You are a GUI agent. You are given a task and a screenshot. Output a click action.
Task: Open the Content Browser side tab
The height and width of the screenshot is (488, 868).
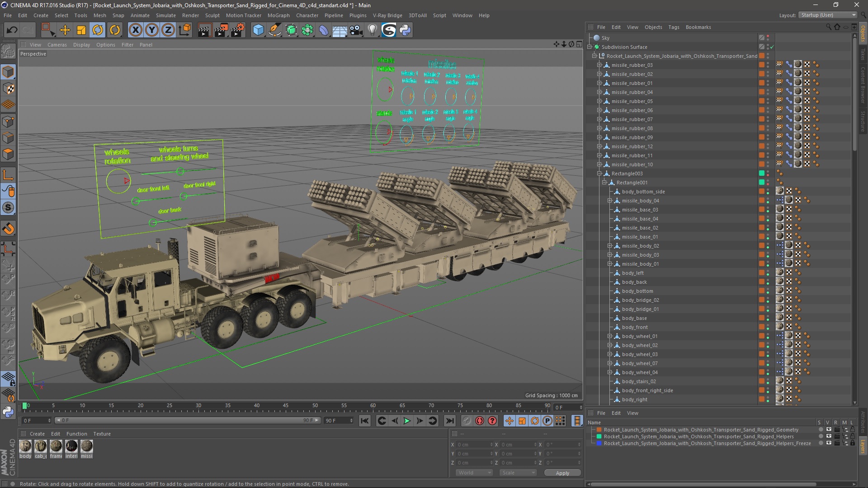click(863, 85)
